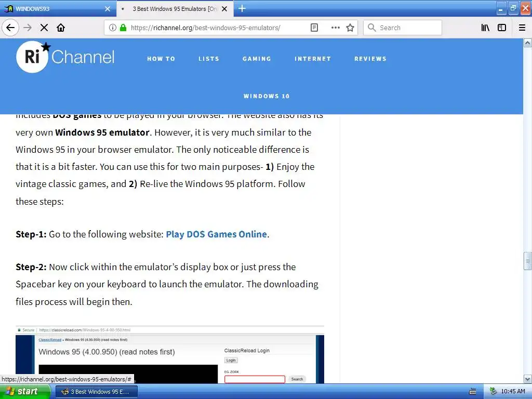Click the forward navigation arrow
Screen dimensions: 532x399
pos(28,28)
